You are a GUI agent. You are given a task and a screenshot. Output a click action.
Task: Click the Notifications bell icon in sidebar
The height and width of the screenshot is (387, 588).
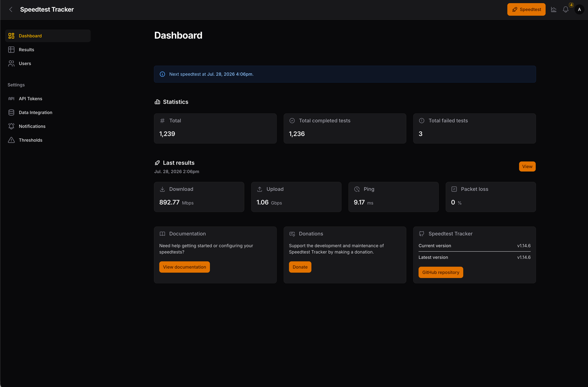coord(11,126)
